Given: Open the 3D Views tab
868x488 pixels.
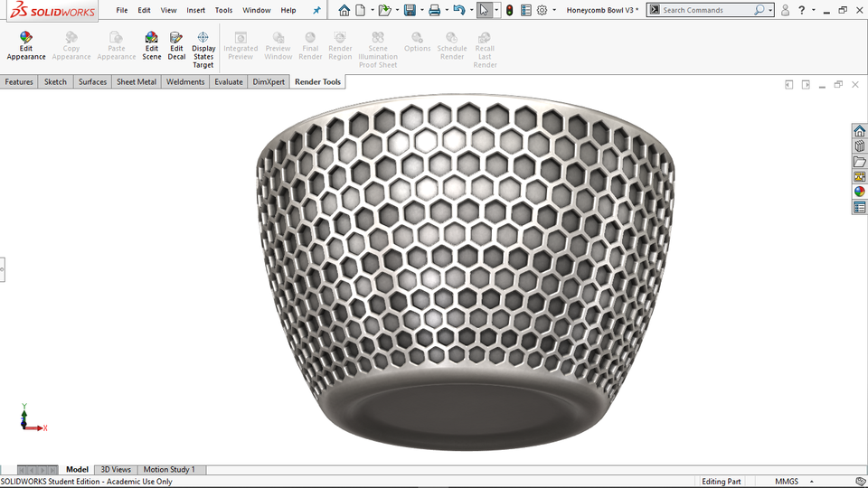Looking at the screenshot, I should click(x=116, y=470).
